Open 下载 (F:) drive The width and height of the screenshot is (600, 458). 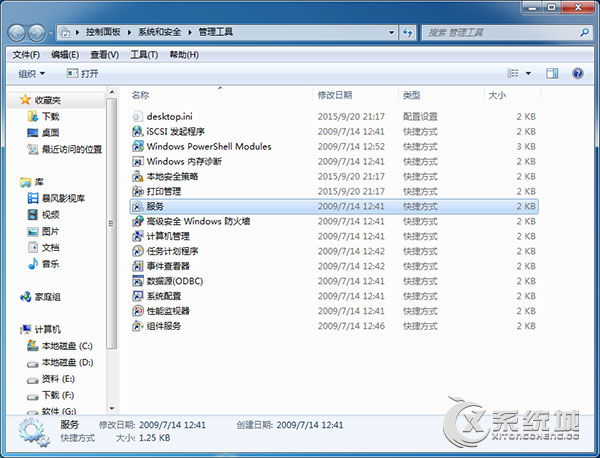click(51, 395)
